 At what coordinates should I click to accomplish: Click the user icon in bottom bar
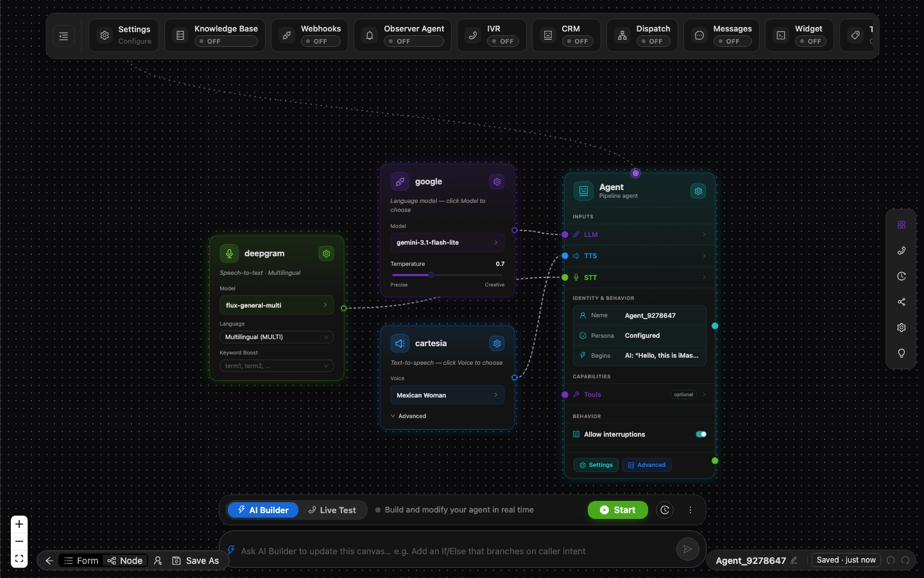[158, 561]
